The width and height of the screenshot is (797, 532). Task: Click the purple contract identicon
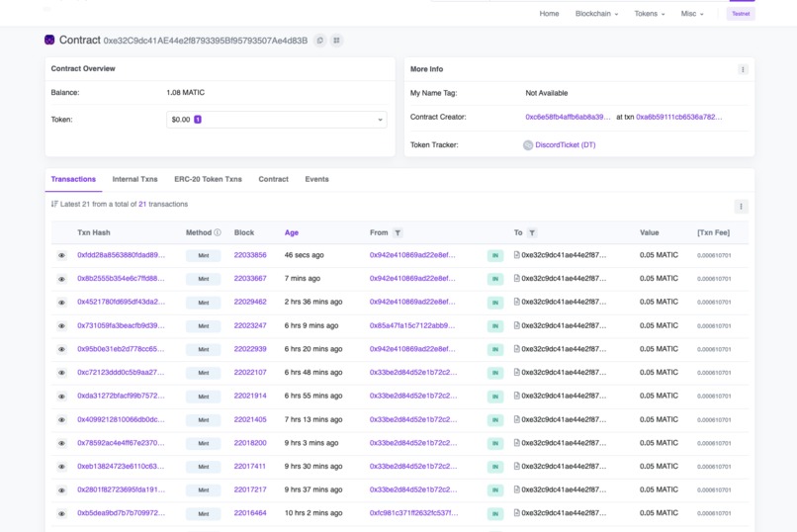point(49,40)
